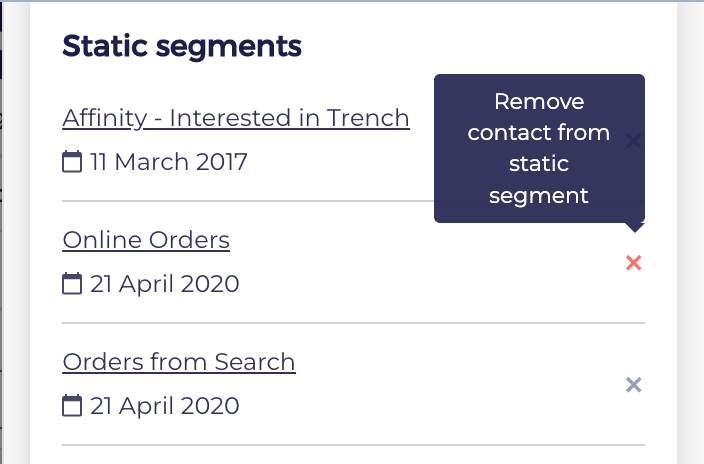Click 21 April 2020 date under Online Orders
Screen dimensions: 704x464
(164, 284)
